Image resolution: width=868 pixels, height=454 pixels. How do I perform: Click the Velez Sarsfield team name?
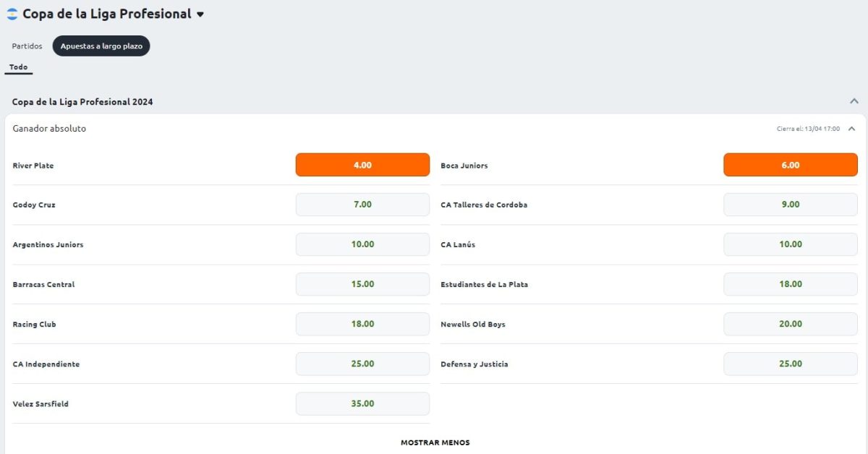(x=41, y=404)
